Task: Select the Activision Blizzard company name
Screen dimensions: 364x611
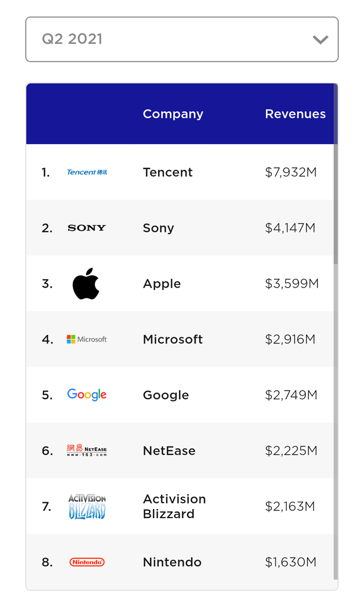Action: click(x=174, y=506)
